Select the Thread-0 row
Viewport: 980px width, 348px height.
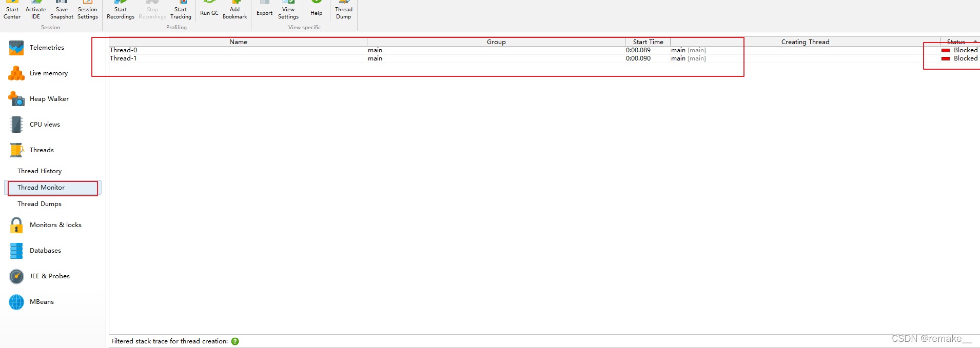544,50
